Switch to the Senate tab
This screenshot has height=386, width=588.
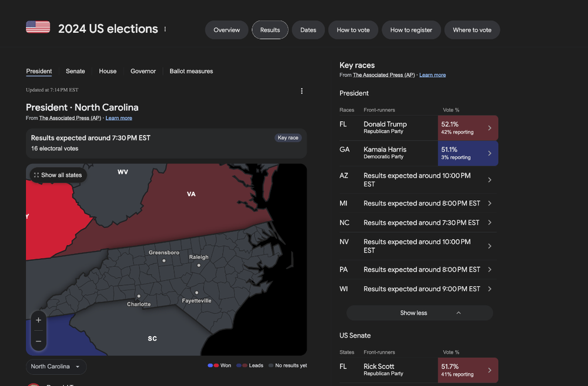click(75, 71)
